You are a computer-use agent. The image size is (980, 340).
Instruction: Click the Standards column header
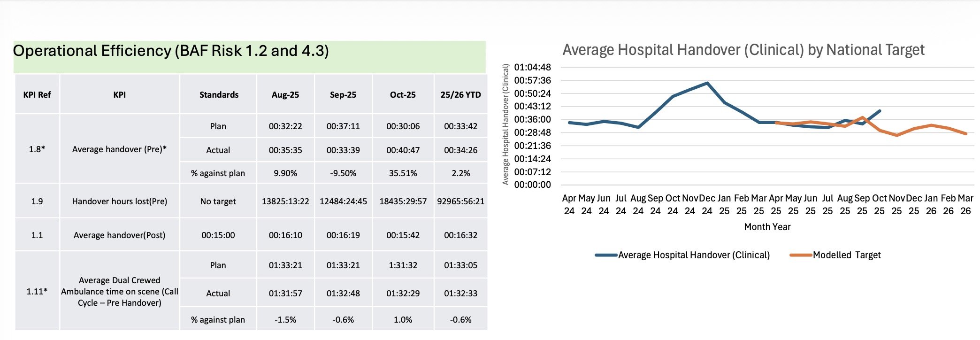point(219,95)
